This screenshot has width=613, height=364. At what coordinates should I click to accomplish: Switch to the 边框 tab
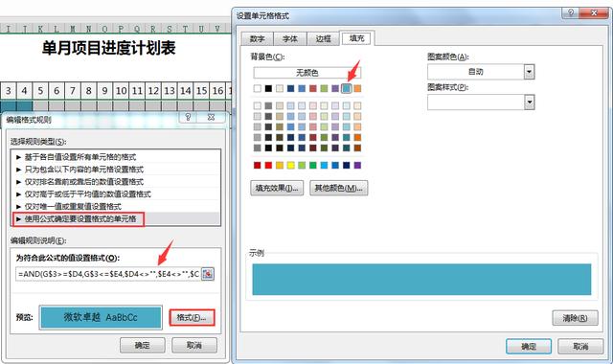click(x=323, y=38)
